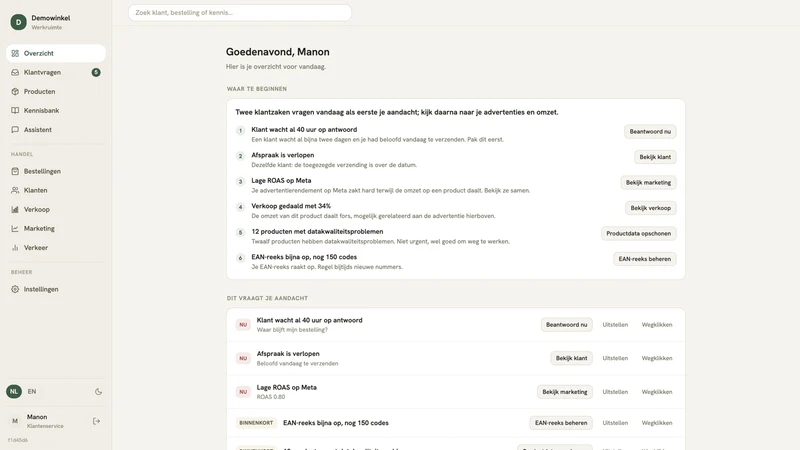Click the Marketing line chart icon
800x450 pixels.
(15, 229)
